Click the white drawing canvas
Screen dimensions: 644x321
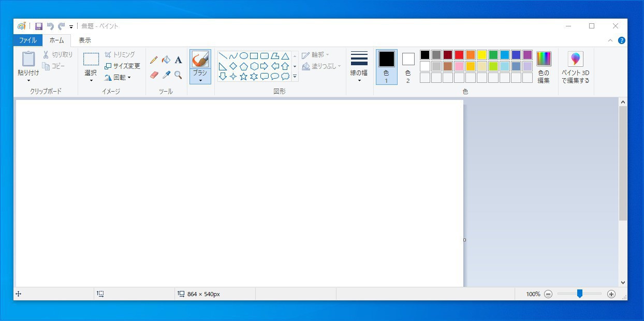click(x=240, y=193)
